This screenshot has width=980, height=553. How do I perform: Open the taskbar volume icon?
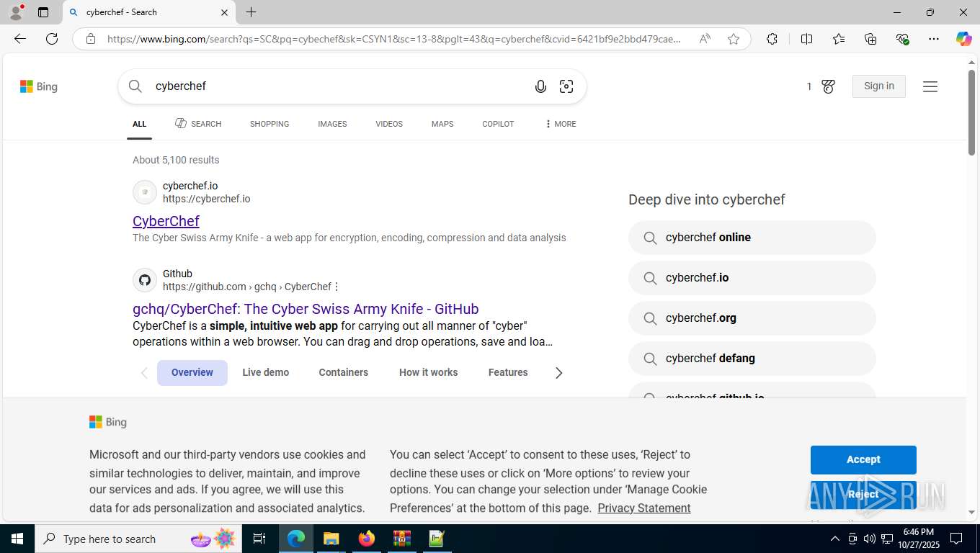(870, 539)
